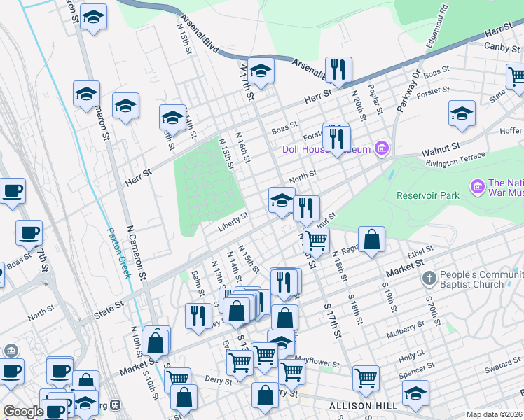Click the Canby St street label

point(502,47)
